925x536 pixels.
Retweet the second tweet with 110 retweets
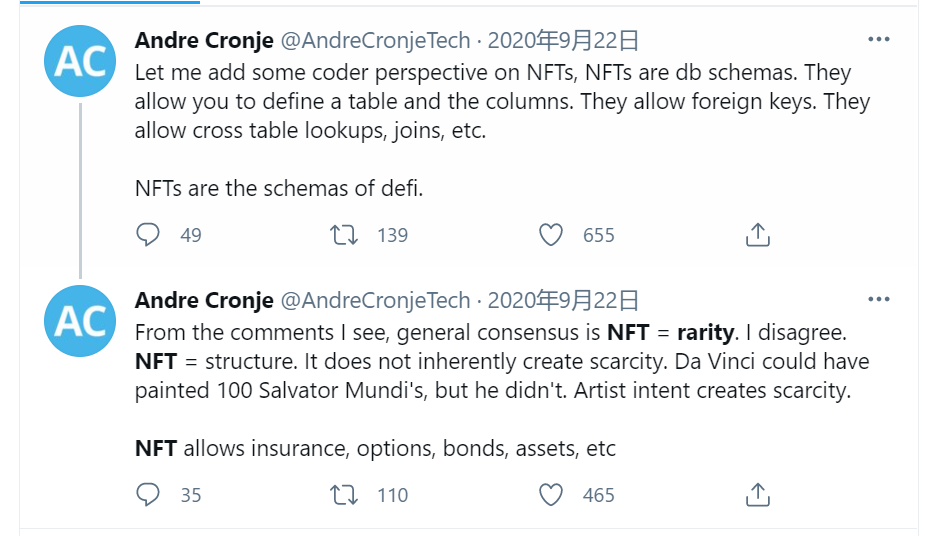pyautogui.click(x=344, y=495)
